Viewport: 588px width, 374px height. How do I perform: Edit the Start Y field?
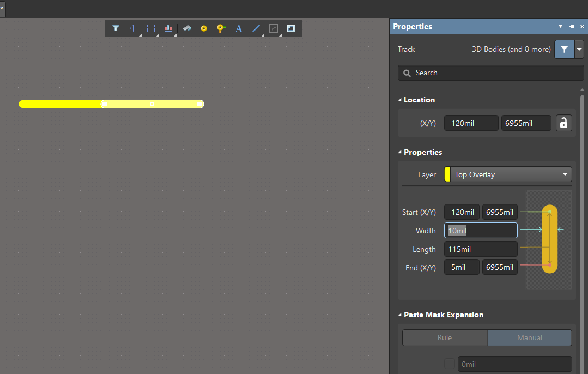(500, 212)
